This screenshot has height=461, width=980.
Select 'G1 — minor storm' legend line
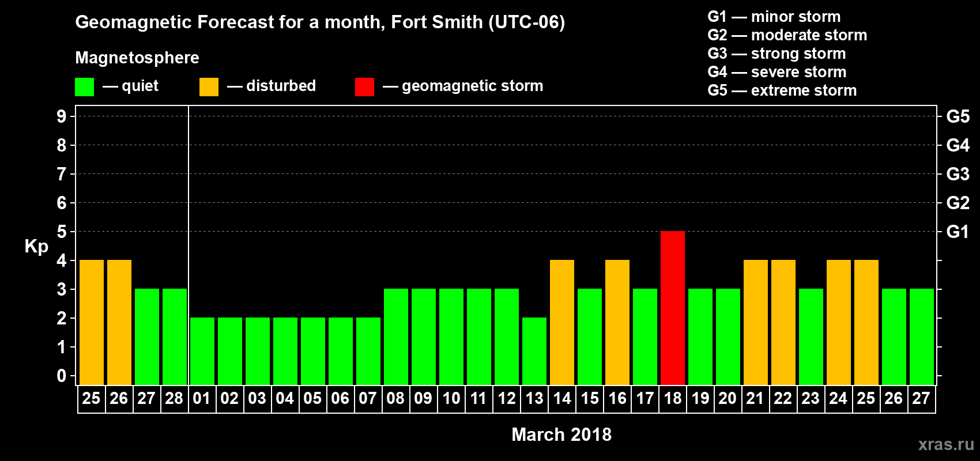pos(774,17)
